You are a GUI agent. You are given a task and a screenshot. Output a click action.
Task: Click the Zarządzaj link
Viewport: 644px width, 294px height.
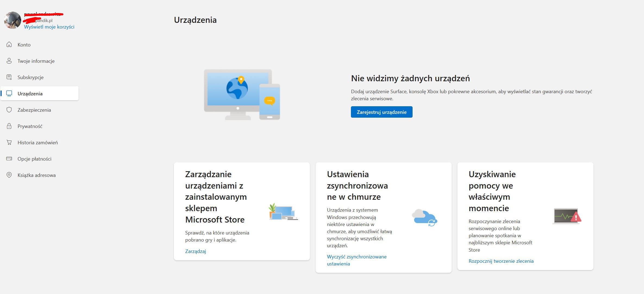point(196,251)
